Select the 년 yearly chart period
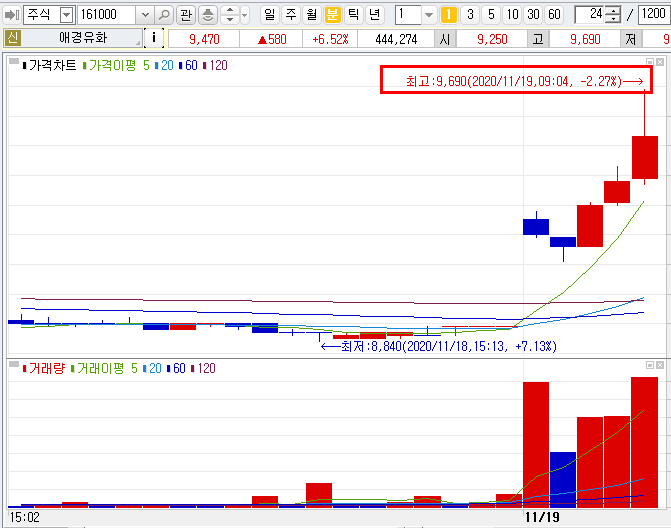The width and height of the screenshot is (671, 528). (375, 15)
